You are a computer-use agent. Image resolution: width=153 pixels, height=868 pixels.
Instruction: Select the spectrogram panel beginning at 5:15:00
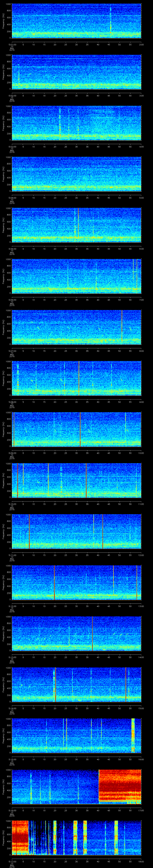pos(77,735)
